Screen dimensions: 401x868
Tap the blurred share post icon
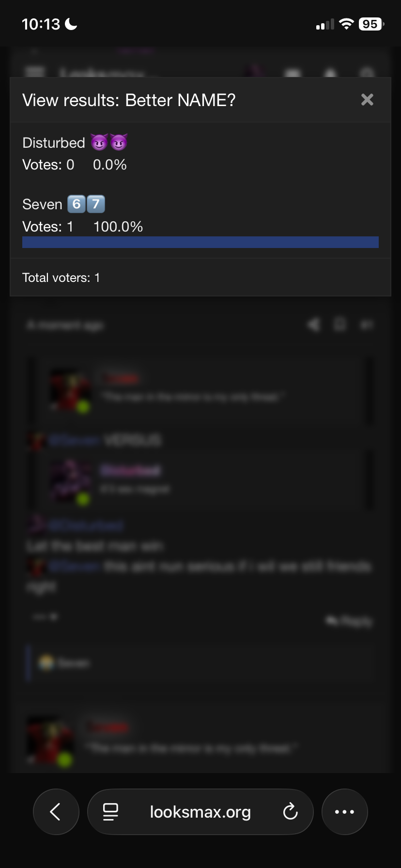coord(314,325)
